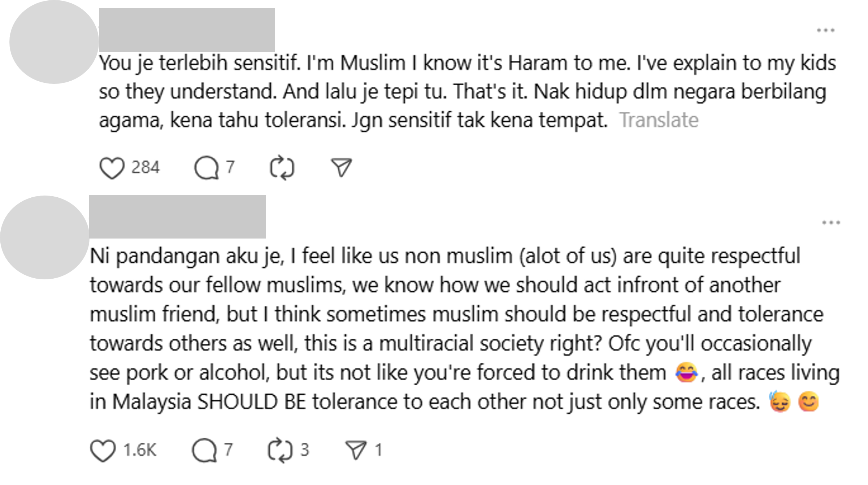Image resolution: width=868 pixels, height=485 pixels.
Task: Open replies on the "You je terlebih" post
Action: (207, 168)
